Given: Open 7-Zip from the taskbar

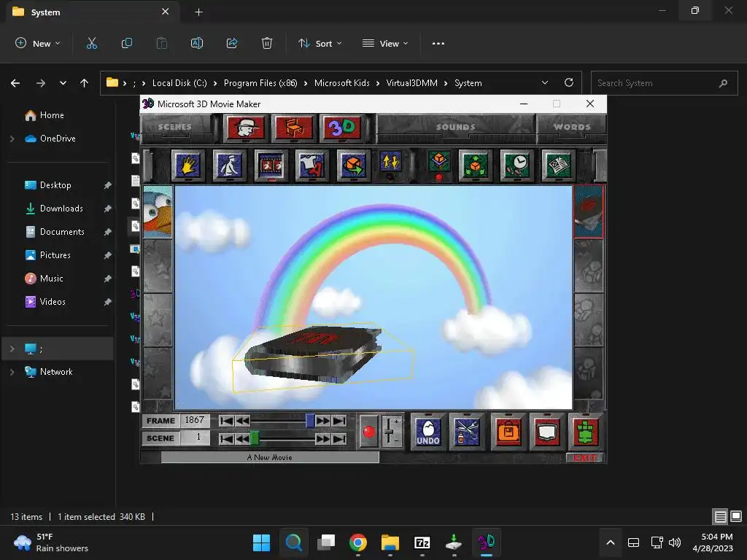Looking at the screenshot, I should click(422, 542).
